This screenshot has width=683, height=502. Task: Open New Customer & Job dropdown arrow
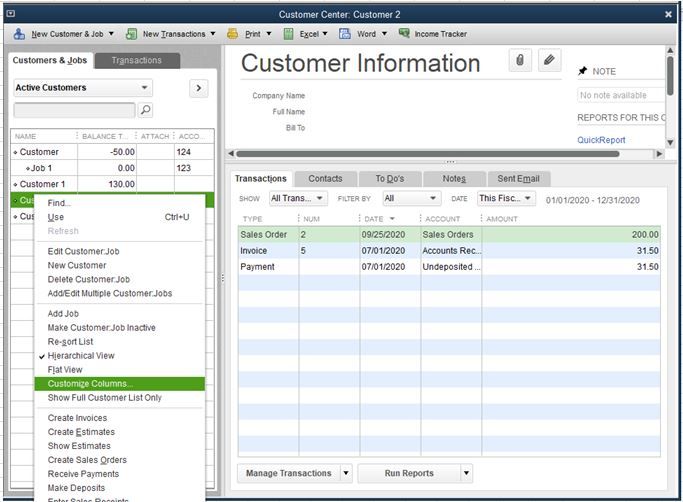pos(111,34)
